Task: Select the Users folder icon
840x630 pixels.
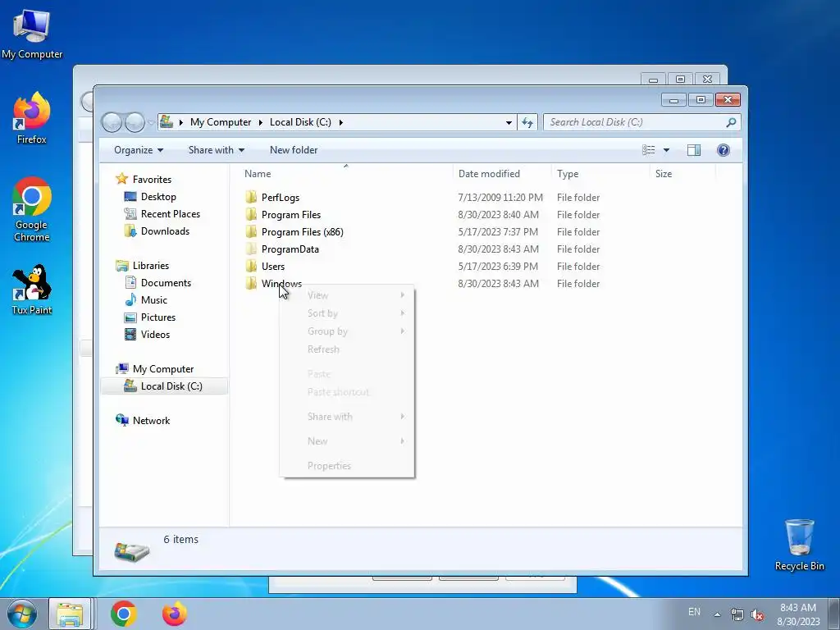Action: (251, 266)
